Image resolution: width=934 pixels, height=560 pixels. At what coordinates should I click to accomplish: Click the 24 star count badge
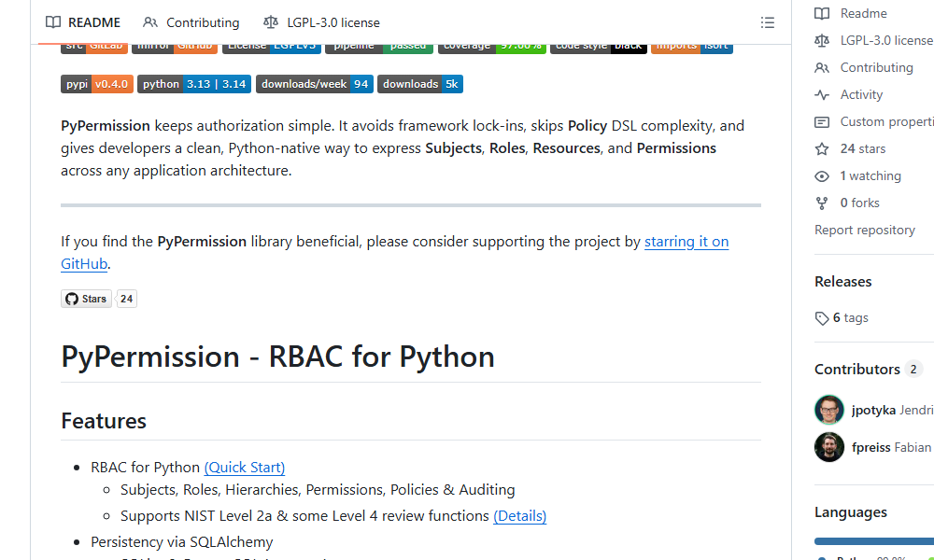[x=126, y=299]
